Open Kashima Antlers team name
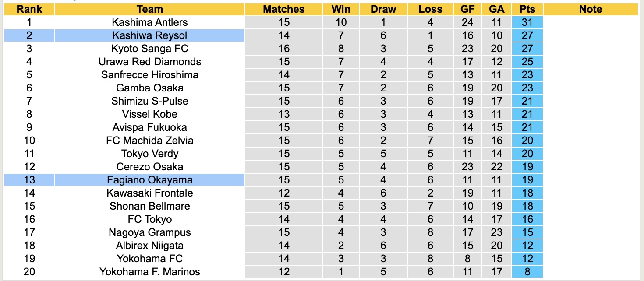Screen dimensions: 644x281 [149, 22]
